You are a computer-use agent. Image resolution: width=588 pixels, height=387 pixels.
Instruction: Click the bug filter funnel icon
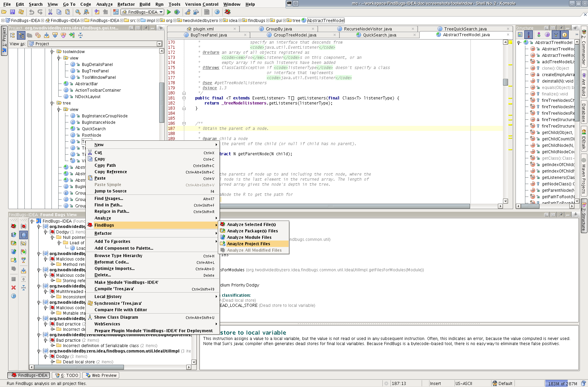[x=23, y=260]
